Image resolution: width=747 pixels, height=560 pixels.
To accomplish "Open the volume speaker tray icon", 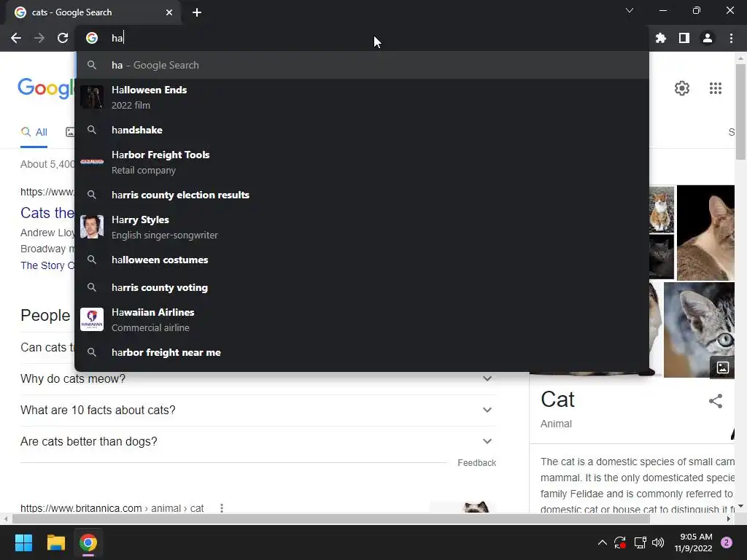I will [658, 542].
